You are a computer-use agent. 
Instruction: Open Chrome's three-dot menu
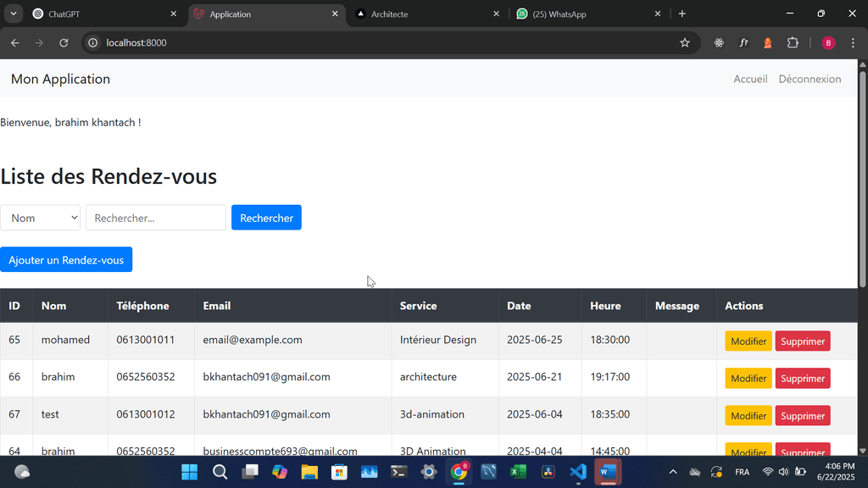[853, 42]
